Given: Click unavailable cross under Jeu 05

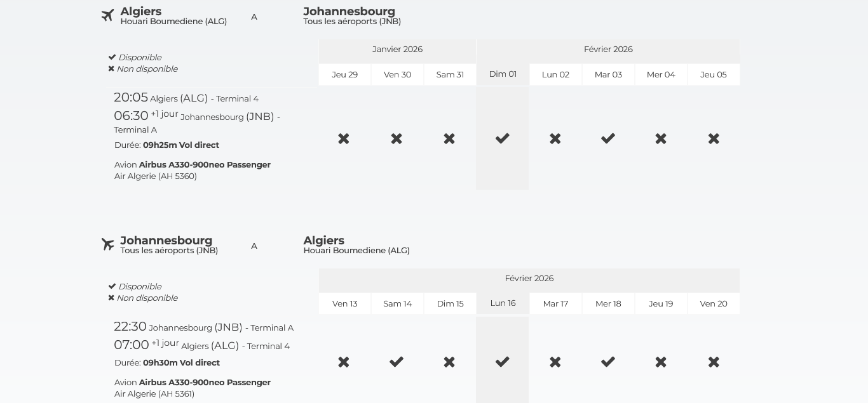Looking at the screenshot, I should pyautogui.click(x=714, y=138).
